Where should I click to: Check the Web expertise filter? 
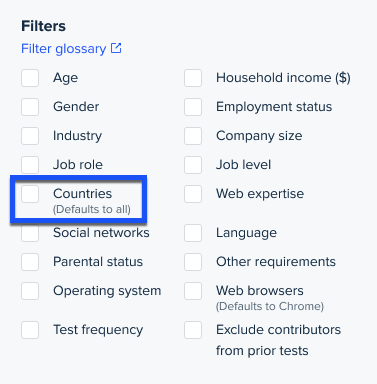[193, 194]
